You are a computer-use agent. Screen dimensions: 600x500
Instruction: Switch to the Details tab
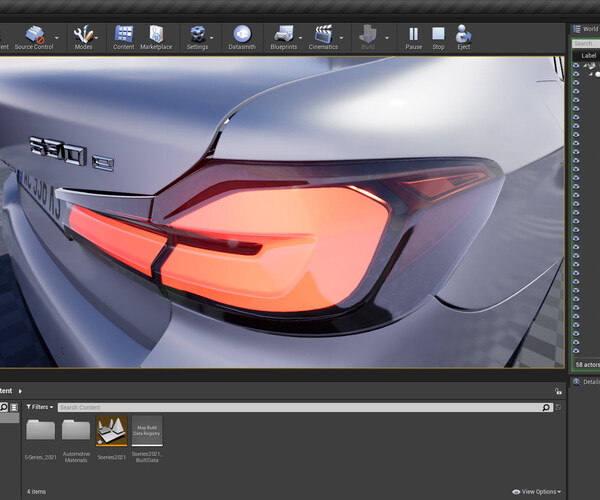click(586, 382)
